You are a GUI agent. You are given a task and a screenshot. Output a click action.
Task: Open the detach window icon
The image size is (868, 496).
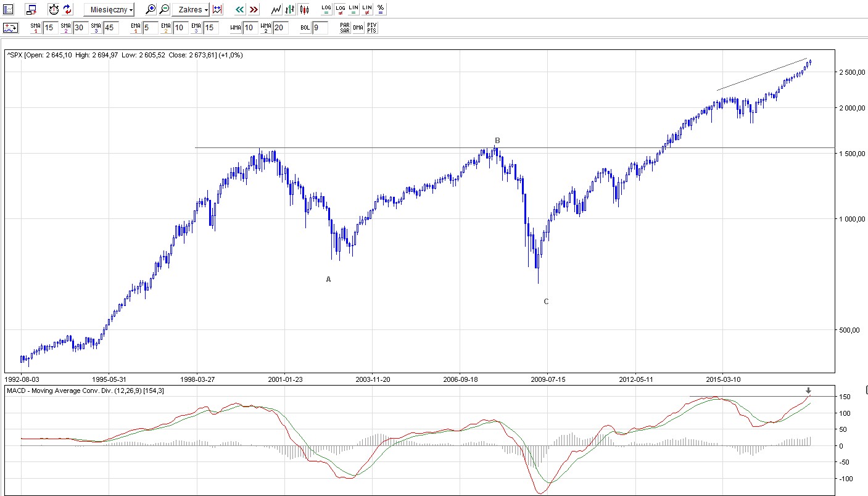31,9
